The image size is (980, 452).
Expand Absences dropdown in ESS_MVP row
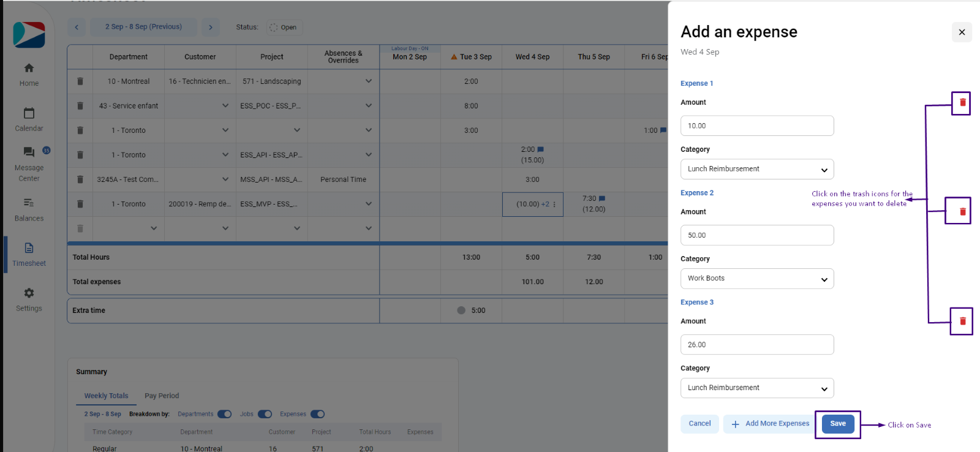(x=368, y=203)
